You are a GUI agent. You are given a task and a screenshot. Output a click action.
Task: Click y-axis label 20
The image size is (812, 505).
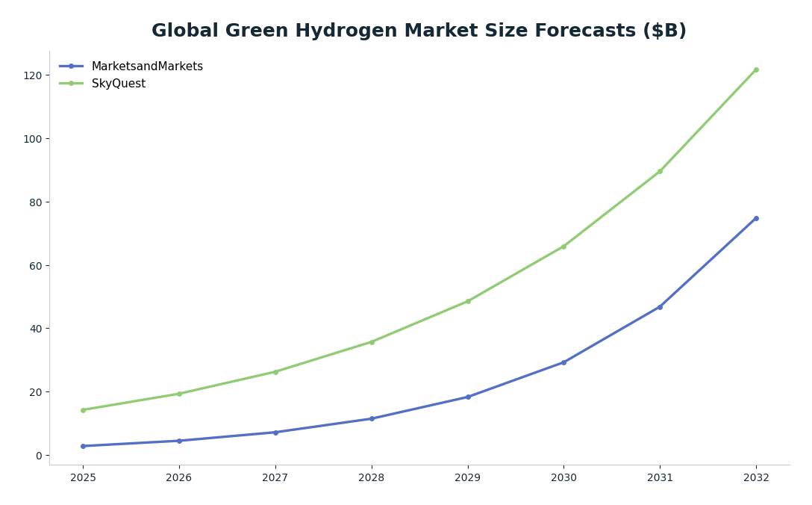click(x=36, y=392)
